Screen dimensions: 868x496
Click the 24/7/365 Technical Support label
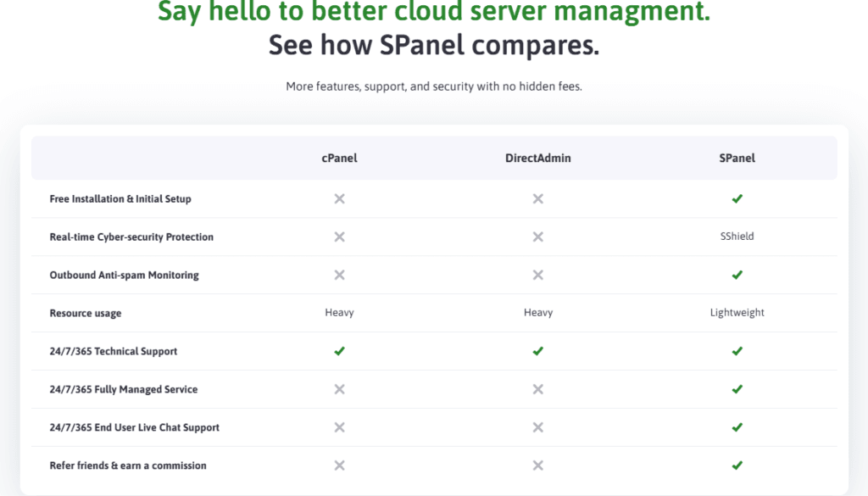(x=114, y=352)
